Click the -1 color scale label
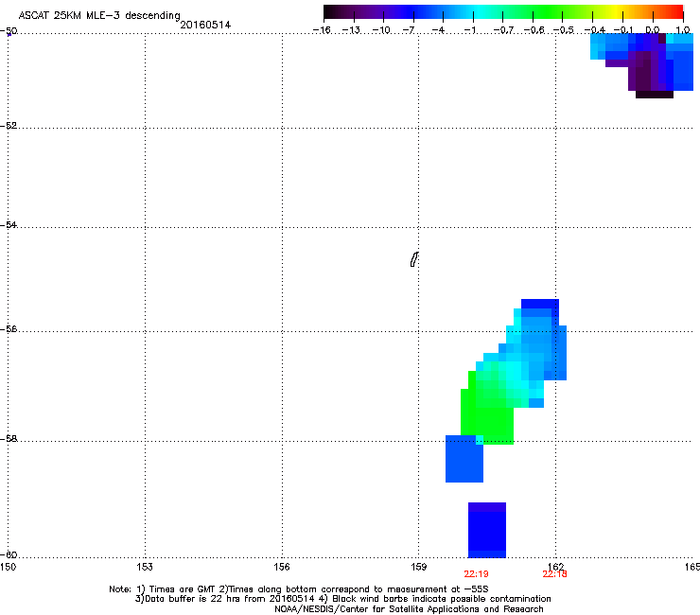This screenshot has width=700, height=615. click(469, 30)
